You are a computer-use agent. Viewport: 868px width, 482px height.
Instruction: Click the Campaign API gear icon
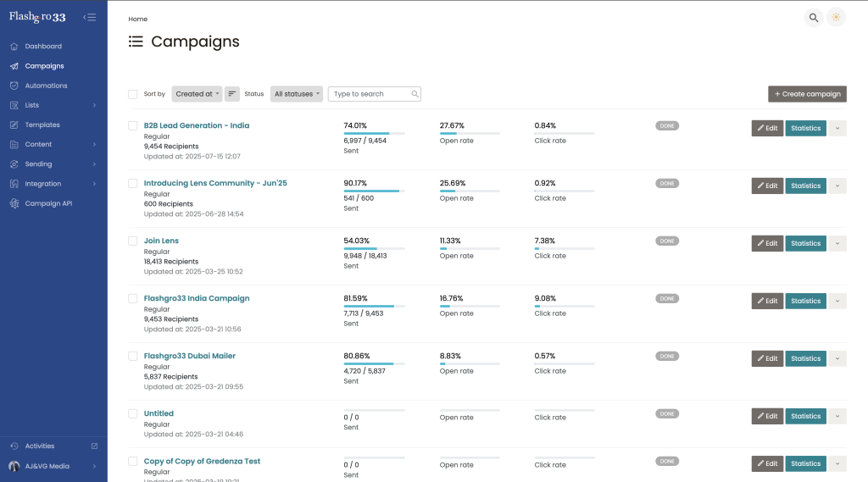pyautogui.click(x=14, y=203)
